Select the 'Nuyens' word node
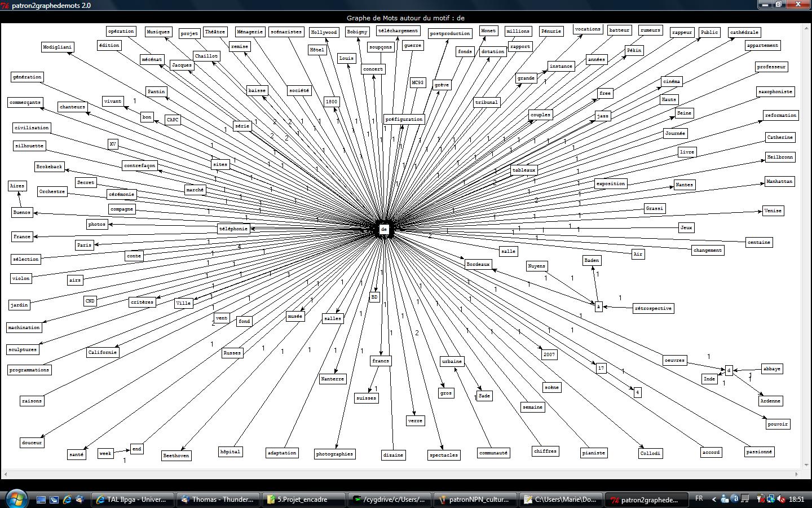 tap(537, 266)
